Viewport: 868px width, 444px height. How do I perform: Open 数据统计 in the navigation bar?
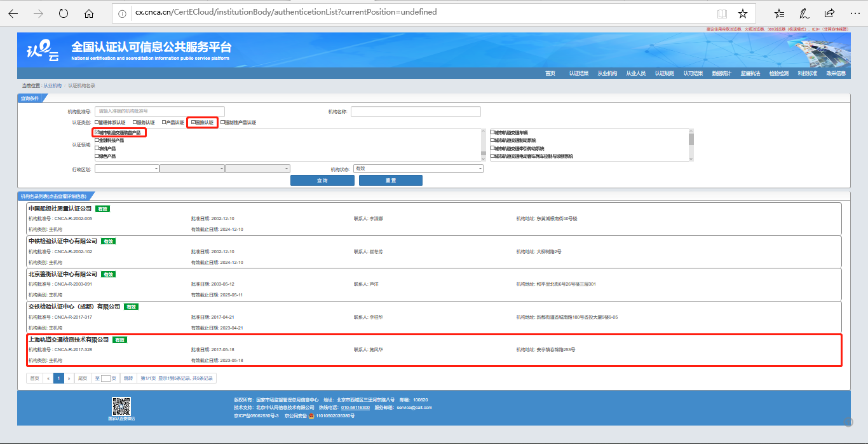pyautogui.click(x=722, y=73)
